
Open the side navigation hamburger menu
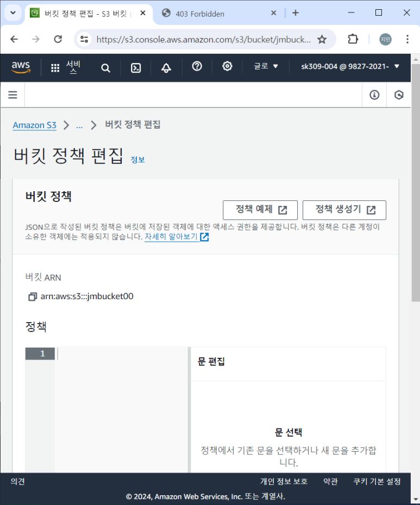tap(12, 94)
